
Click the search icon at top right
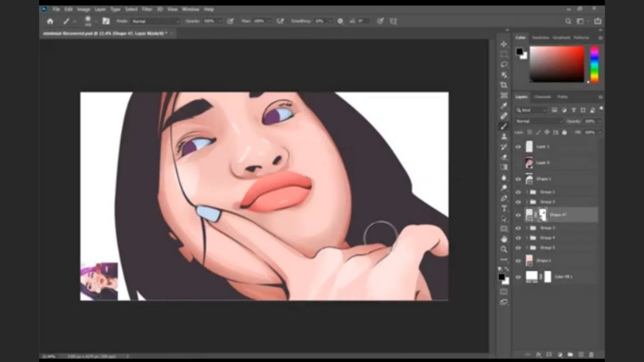(569, 21)
